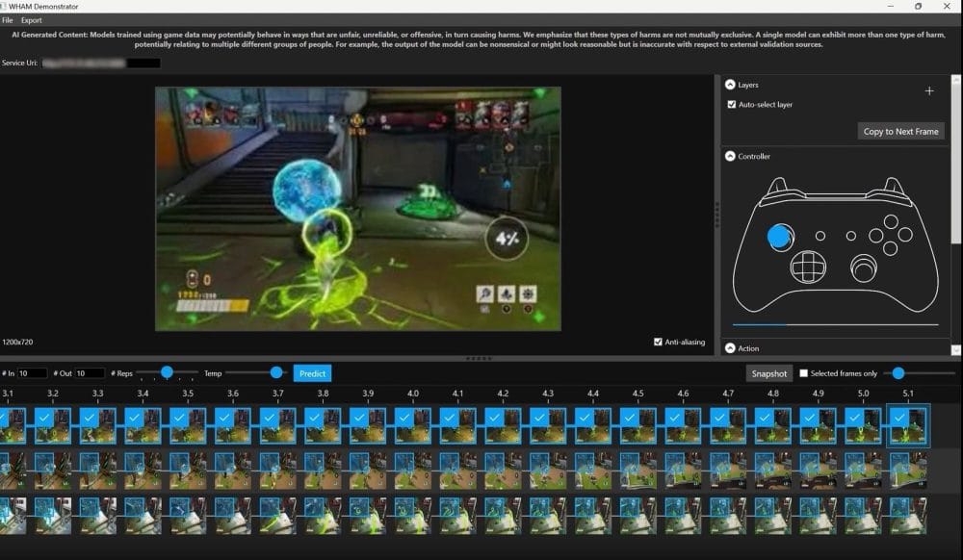Viewport: 963px width, 560px height.
Task: Open the Export menu
Action: [x=32, y=20]
